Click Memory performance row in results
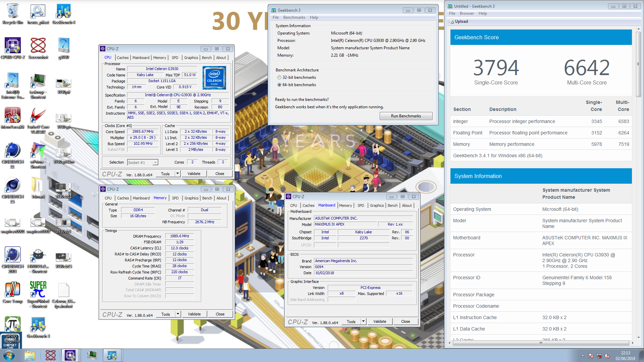This screenshot has width=644, height=362. [x=541, y=144]
